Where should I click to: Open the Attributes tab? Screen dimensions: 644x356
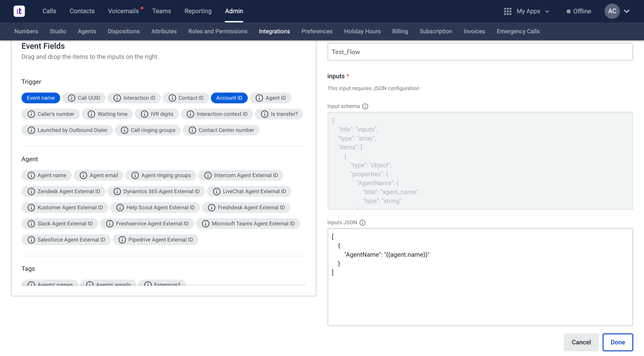(164, 31)
